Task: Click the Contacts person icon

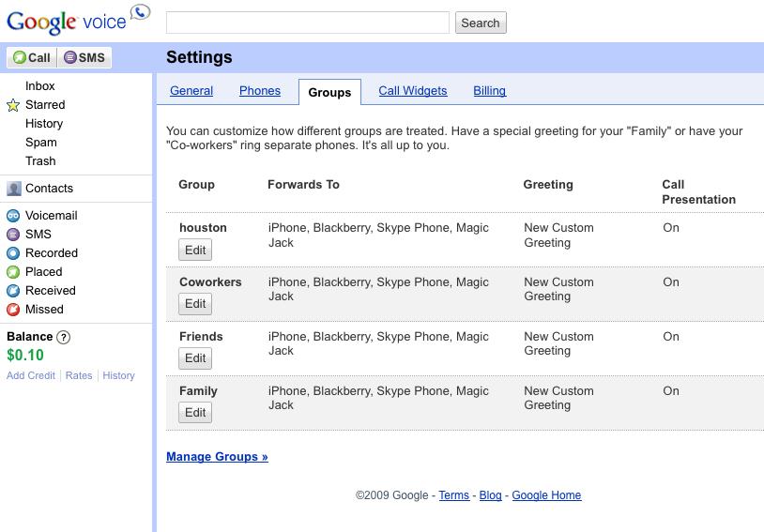Action: 13,189
